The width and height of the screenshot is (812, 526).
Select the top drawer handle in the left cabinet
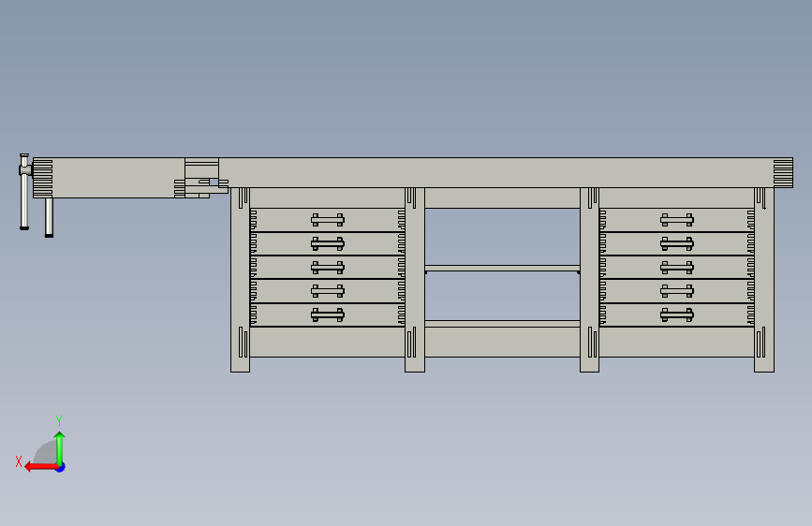(328, 220)
